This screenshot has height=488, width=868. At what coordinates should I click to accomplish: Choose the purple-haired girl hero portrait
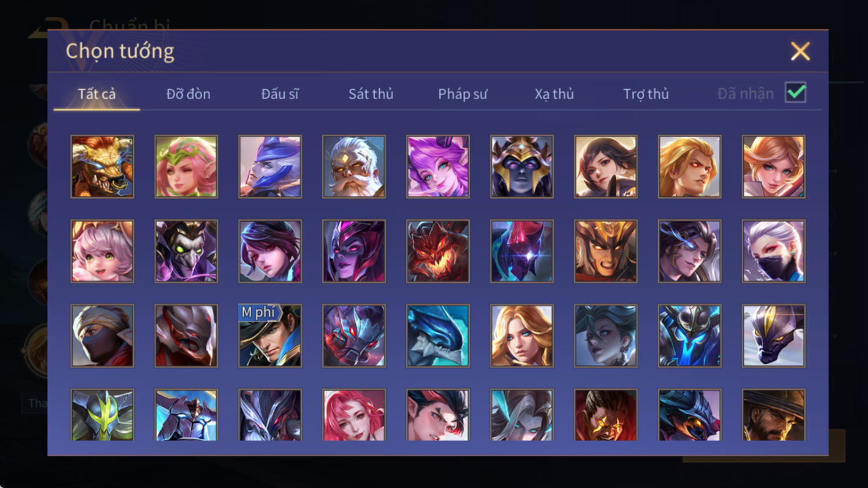pos(438,167)
